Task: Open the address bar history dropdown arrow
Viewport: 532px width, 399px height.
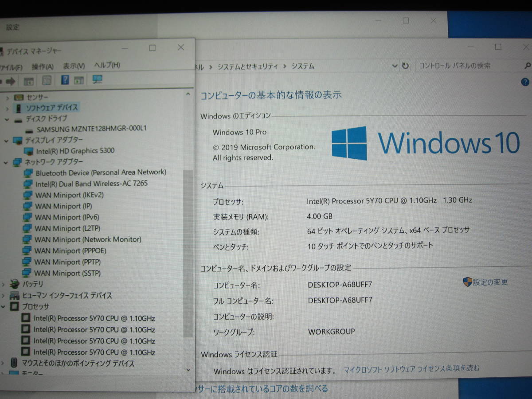Action: click(x=395, y=66)
